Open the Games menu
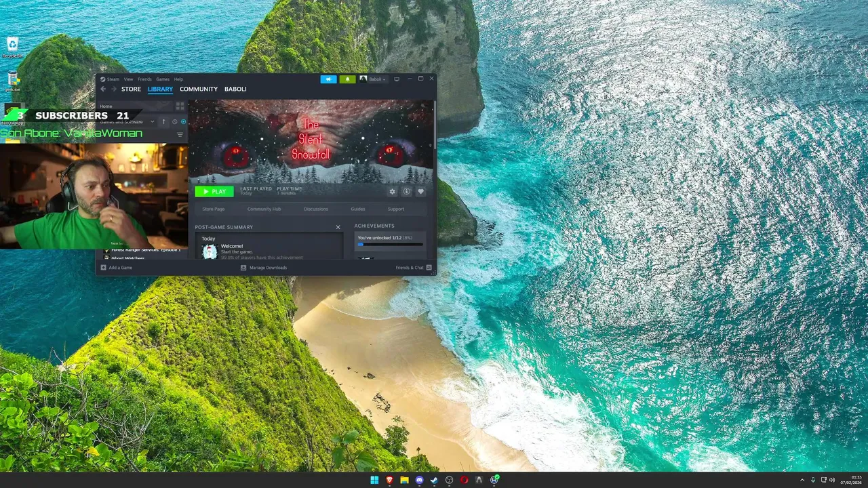Image resolution: width=868 pixels, height=488 pixels. pyautogui.click(x=163, y=79)
